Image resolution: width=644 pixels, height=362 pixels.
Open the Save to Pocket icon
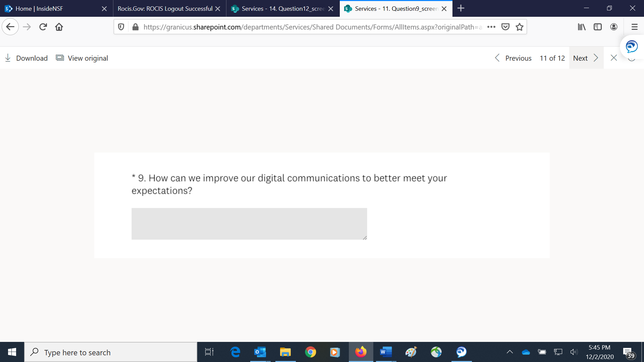tap(505, 27)
